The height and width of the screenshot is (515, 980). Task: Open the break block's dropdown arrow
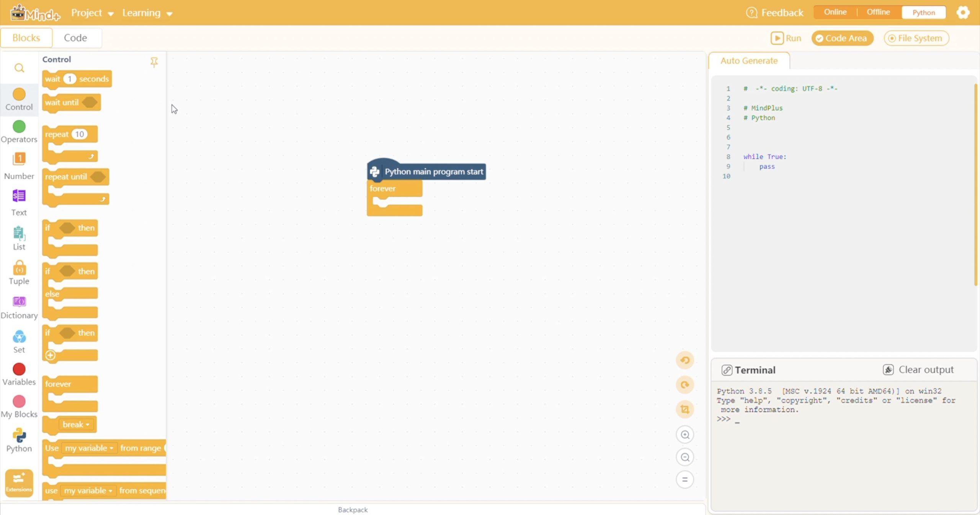pyautogui.click(x=87, y=424)
